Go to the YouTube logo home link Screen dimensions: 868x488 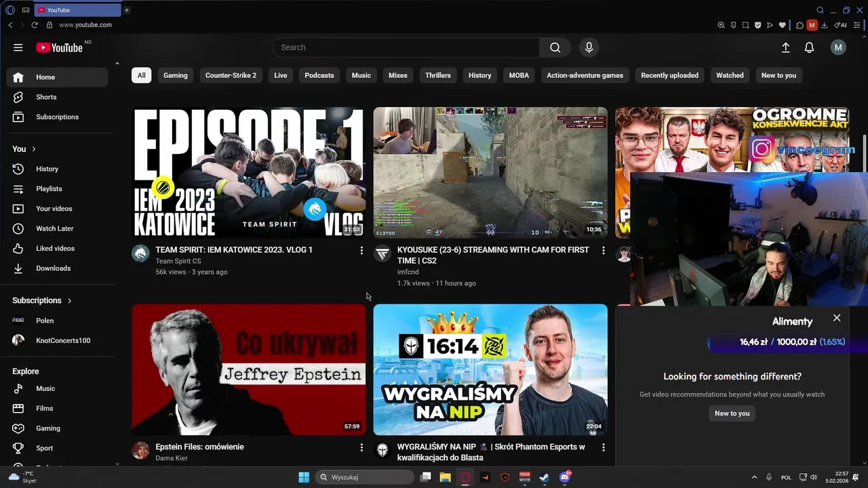[60, 47]
